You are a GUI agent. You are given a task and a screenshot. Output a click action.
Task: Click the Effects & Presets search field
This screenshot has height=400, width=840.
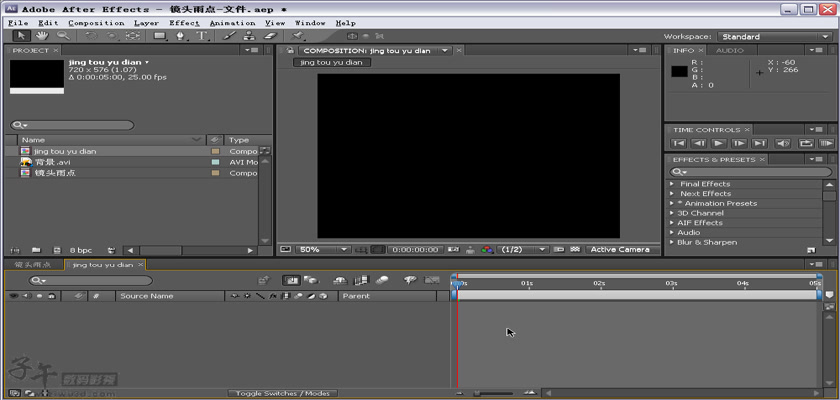(x=751, y=172)
